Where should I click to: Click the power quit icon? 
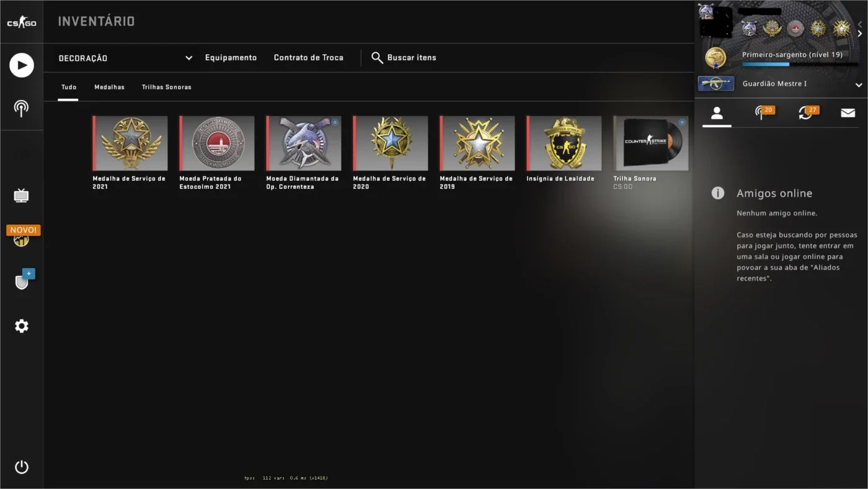pos(21,467)
